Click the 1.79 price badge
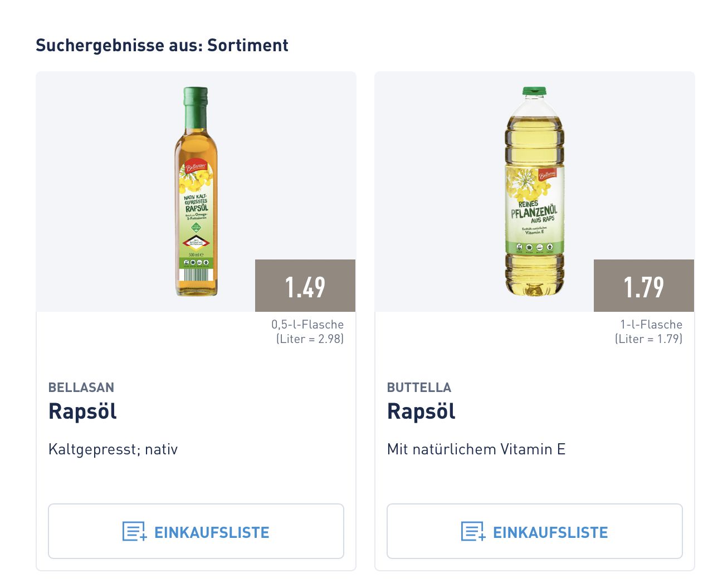Screen dimensions: 703x588 pos(643,286)
